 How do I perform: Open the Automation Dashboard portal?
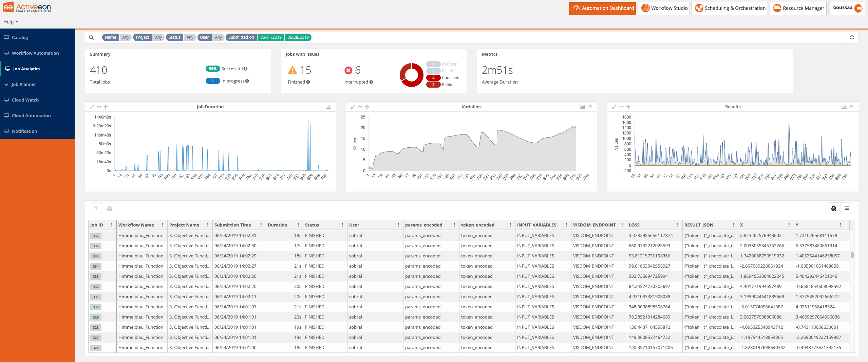click(x=602, y=8)
